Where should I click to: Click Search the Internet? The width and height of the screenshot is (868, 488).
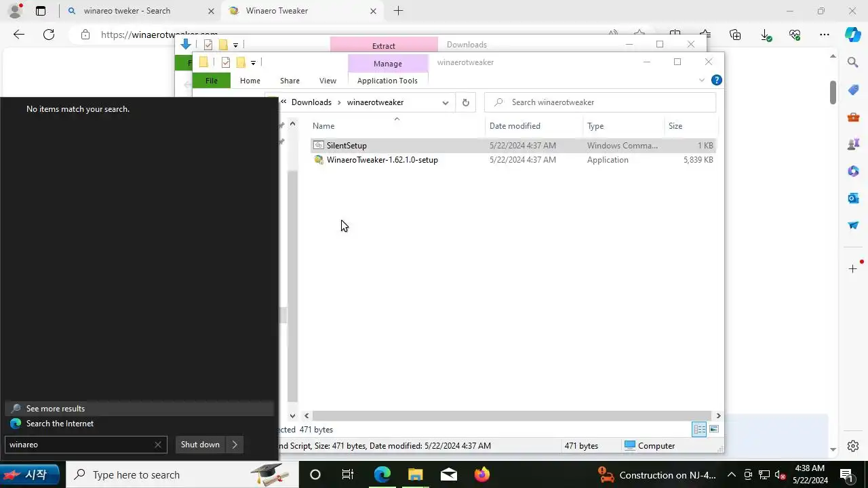pyautogui.click(x=139, y=424)
